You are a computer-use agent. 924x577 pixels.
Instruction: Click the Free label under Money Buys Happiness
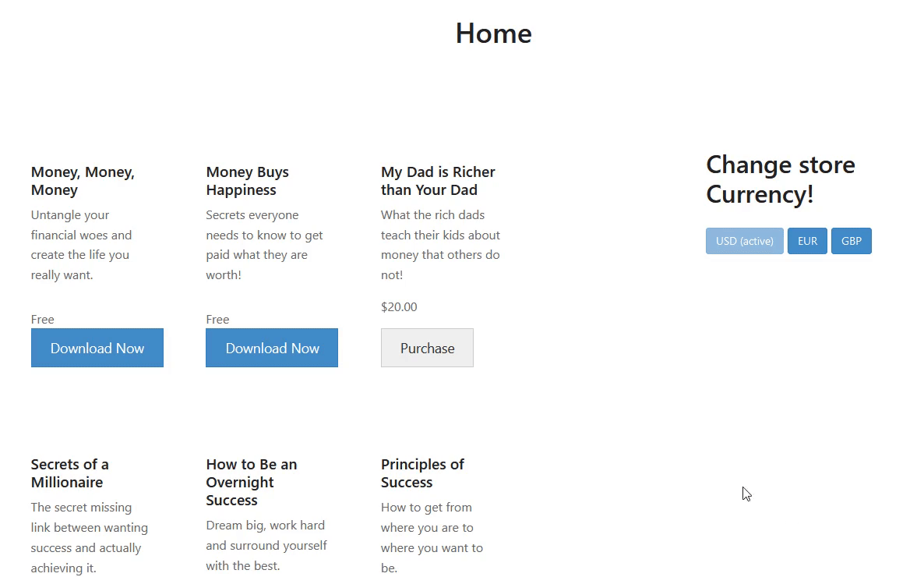pos(217,319)
